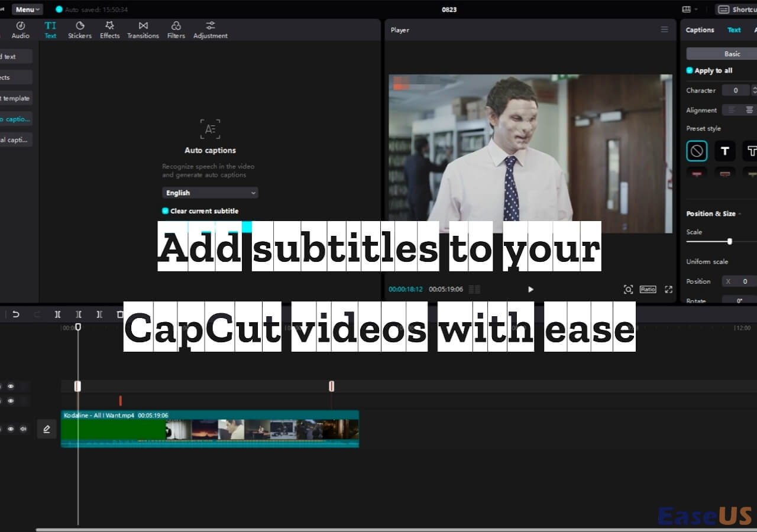Click the Undo arrow in timeline toolbar
The width and height of the screenshot is (757, 532).
[x=16, y=314]
